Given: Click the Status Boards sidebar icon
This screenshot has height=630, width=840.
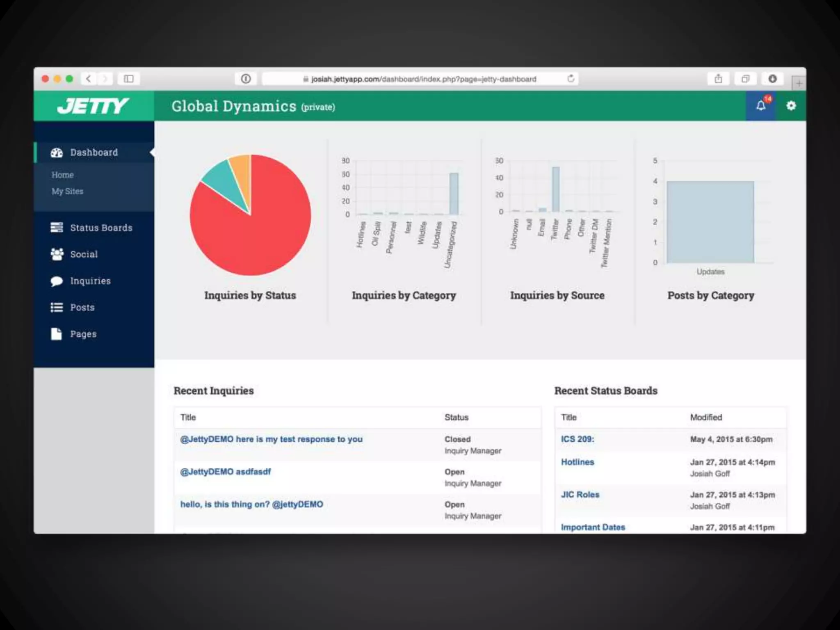Looking at the screenshot, I should [x=57, y=228].
